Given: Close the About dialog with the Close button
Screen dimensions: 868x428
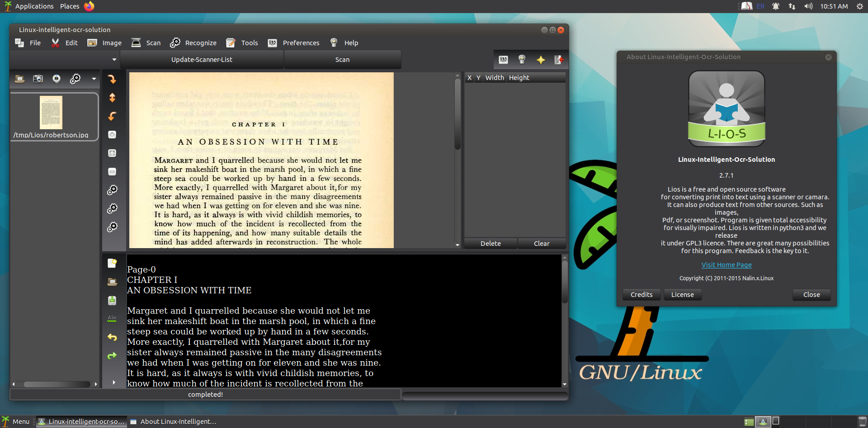Looking at the screenshot, I should (x=811, y=295).
